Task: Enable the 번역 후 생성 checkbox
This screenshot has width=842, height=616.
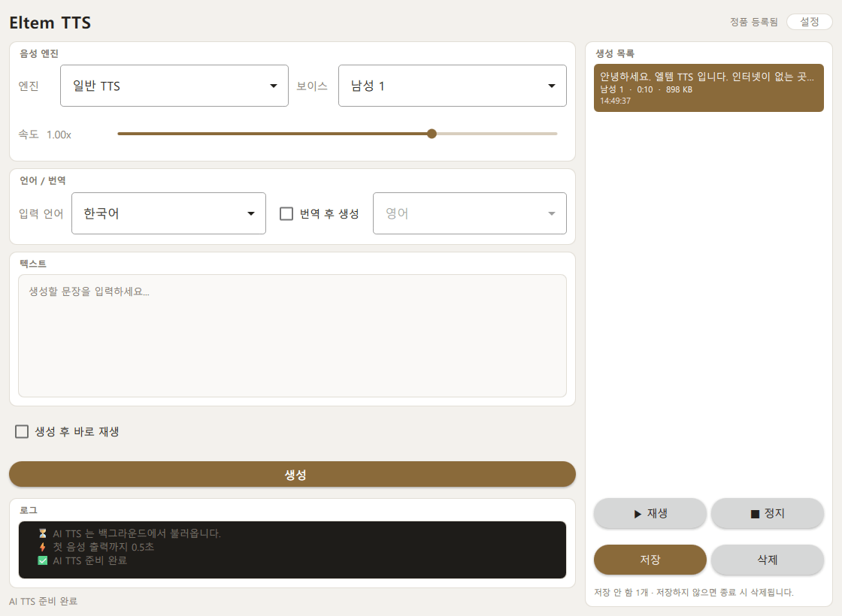Action: (x=286, y=213)
